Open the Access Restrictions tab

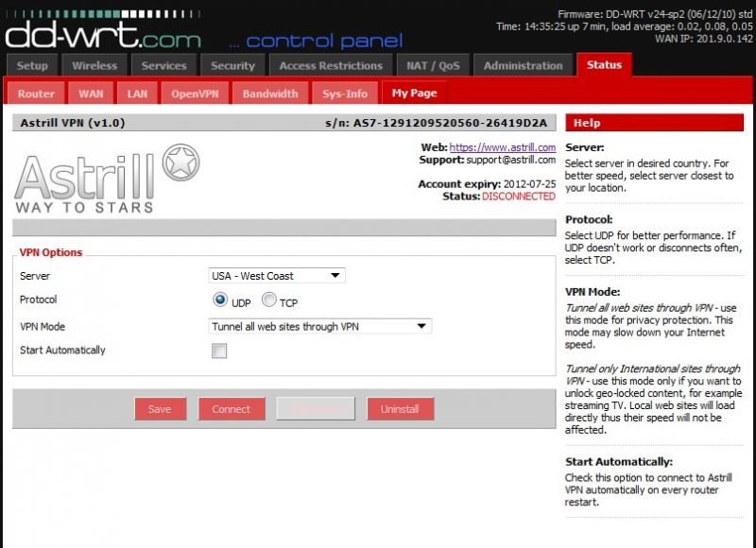[x=331, y=65]
